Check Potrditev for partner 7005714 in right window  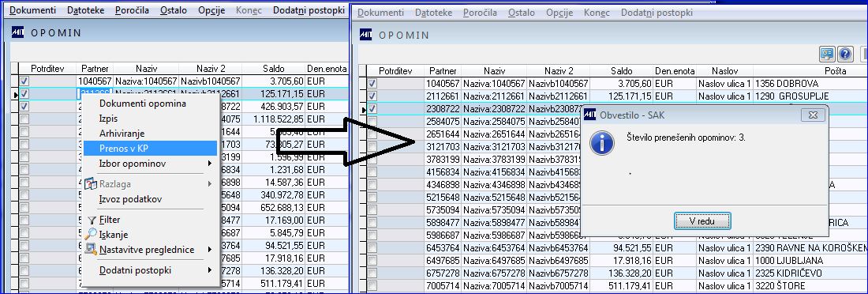point(372,285)
